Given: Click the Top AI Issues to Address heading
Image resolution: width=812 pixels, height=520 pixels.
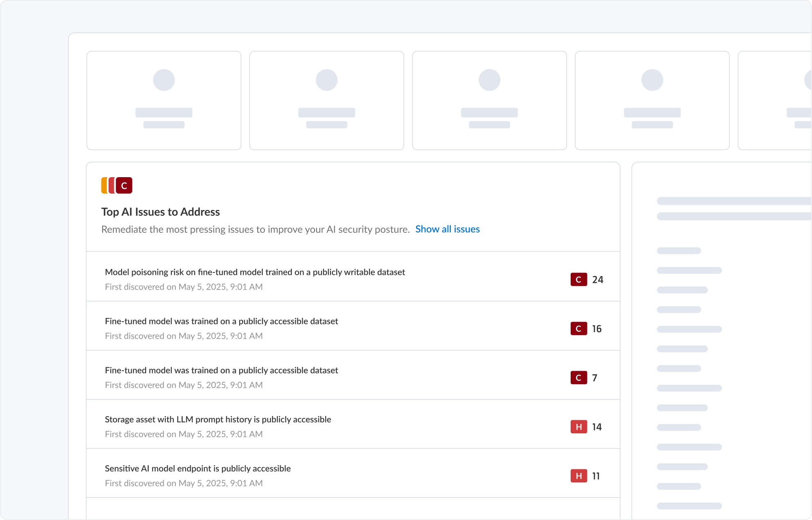Looking at the screenshot, I should (160, 212).
